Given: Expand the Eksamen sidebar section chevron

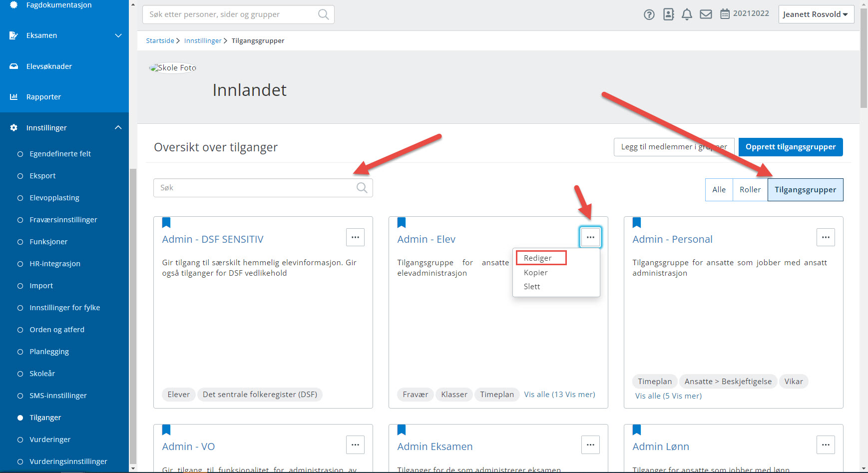Looking at the screenshot, I should point(118,35).
